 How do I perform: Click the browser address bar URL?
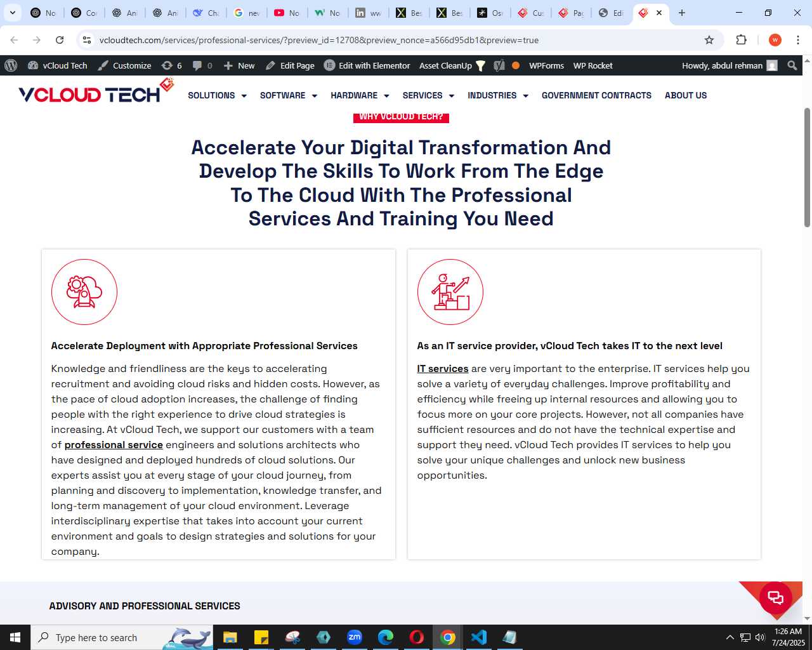319,40
